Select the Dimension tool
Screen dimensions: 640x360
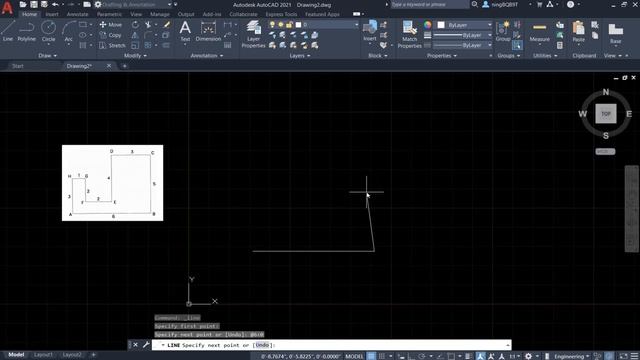coord(208,31)
